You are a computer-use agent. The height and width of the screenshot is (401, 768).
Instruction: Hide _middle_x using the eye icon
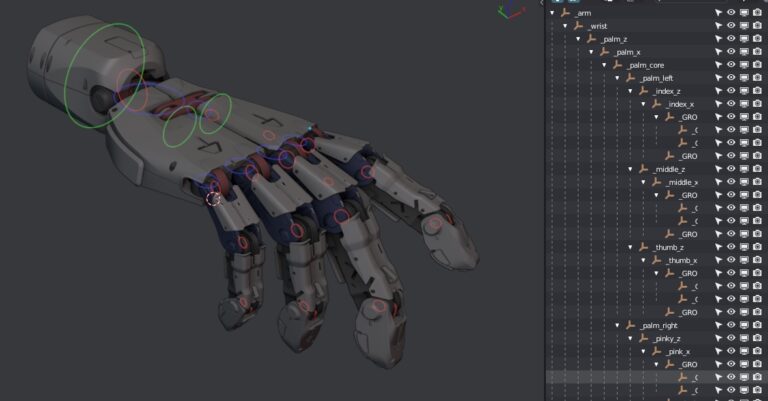731,182
